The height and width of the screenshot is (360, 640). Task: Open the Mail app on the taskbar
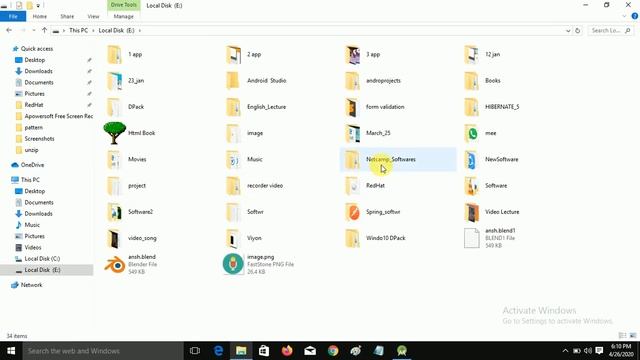(310, 351)
